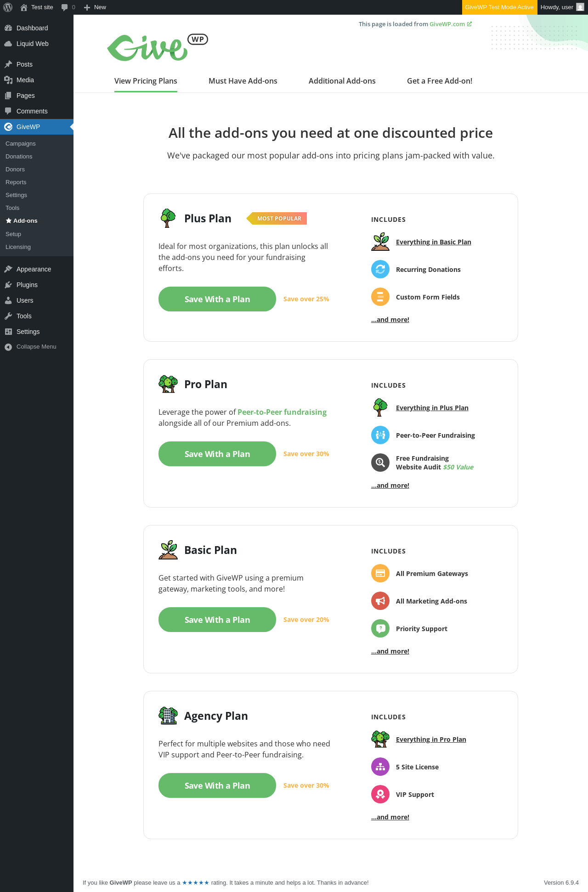
Task: Click the VIP Support pink badge icon
Action: coord(380,794)
